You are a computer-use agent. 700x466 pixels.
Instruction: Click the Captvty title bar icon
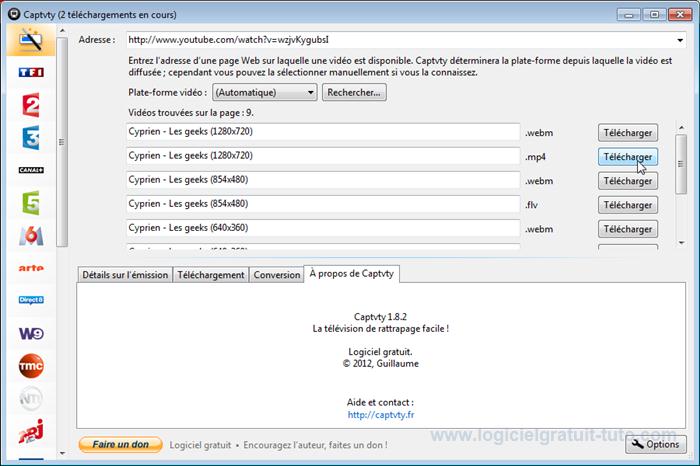[14, 14]
